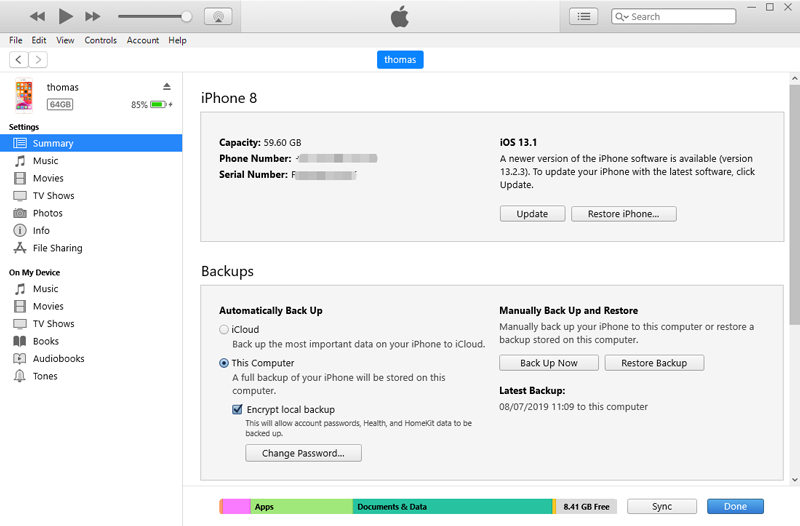The height and width of the screenshot is (526, 800).
Task: Click the Update button
Action: [533, 214]
